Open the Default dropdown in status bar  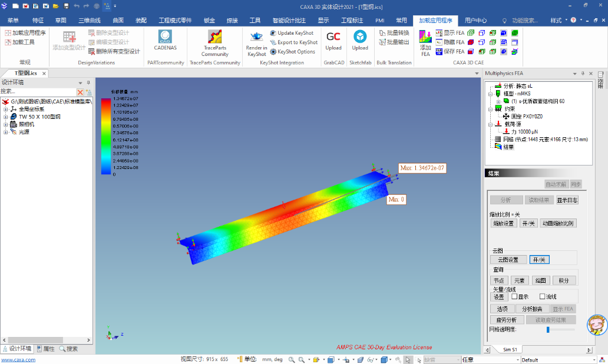click(559, 360)
